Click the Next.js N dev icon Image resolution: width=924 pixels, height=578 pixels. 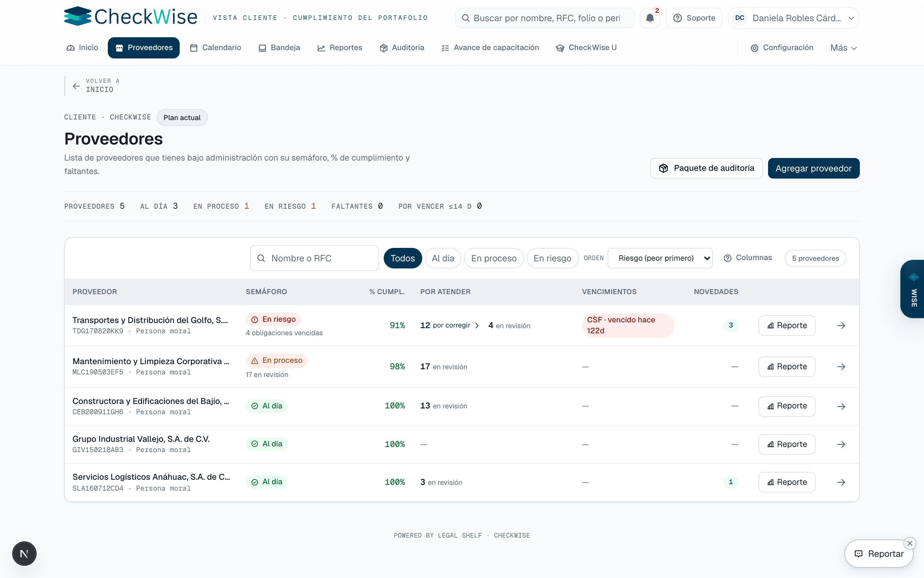24,554
